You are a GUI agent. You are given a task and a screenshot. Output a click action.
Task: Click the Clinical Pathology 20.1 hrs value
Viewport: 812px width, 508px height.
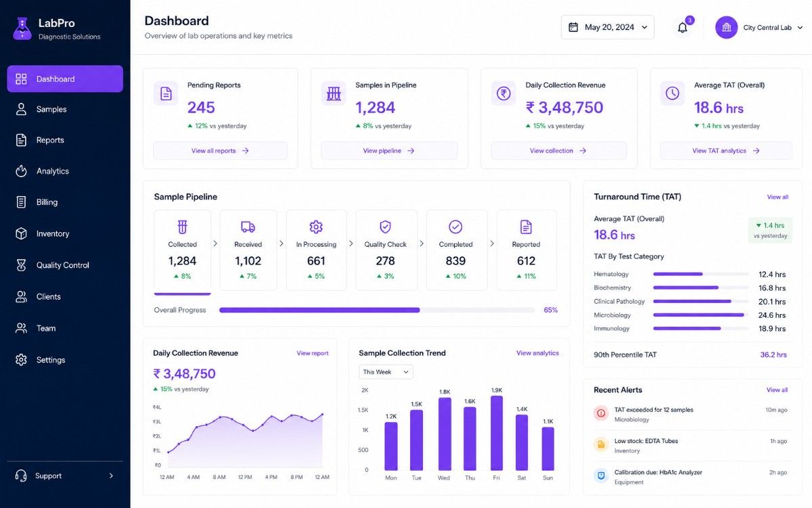(772, 302)
